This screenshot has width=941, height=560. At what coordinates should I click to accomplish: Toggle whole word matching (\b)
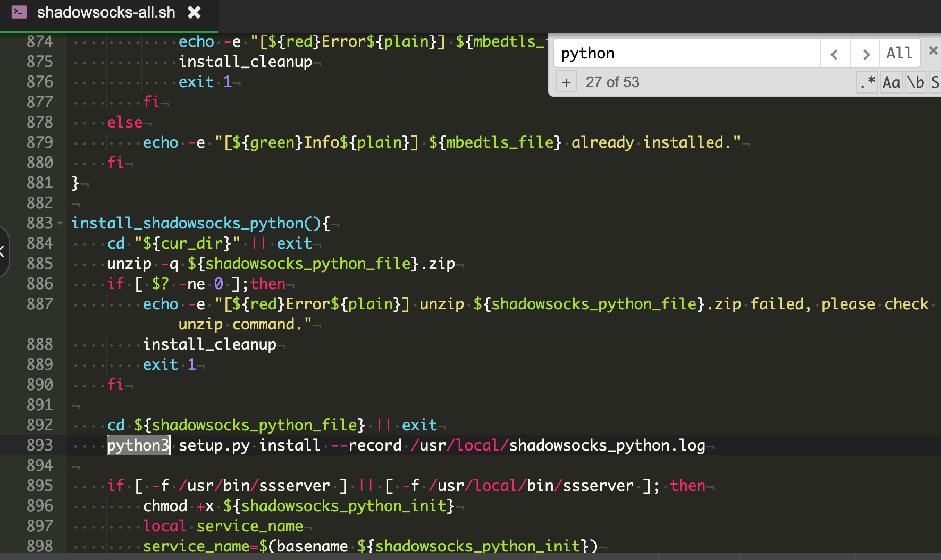[915, 82]
